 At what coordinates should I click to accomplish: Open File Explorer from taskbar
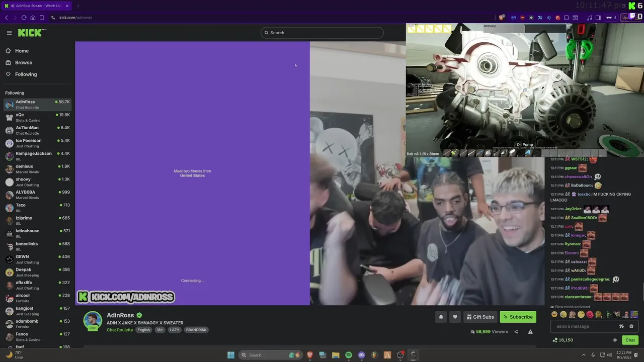click(336, 355)
